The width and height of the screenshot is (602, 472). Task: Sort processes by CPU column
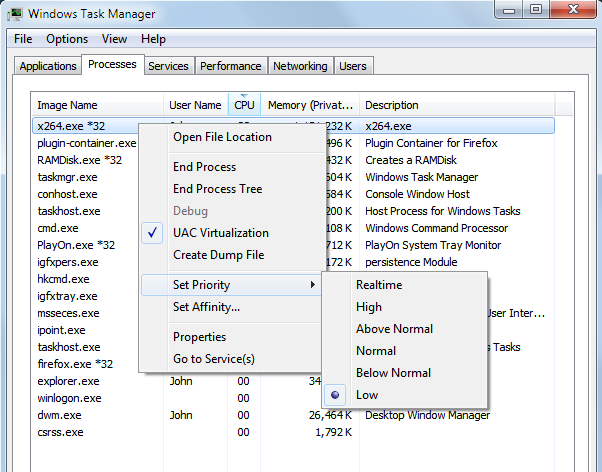pyautogui.click(x=244, y=105)
